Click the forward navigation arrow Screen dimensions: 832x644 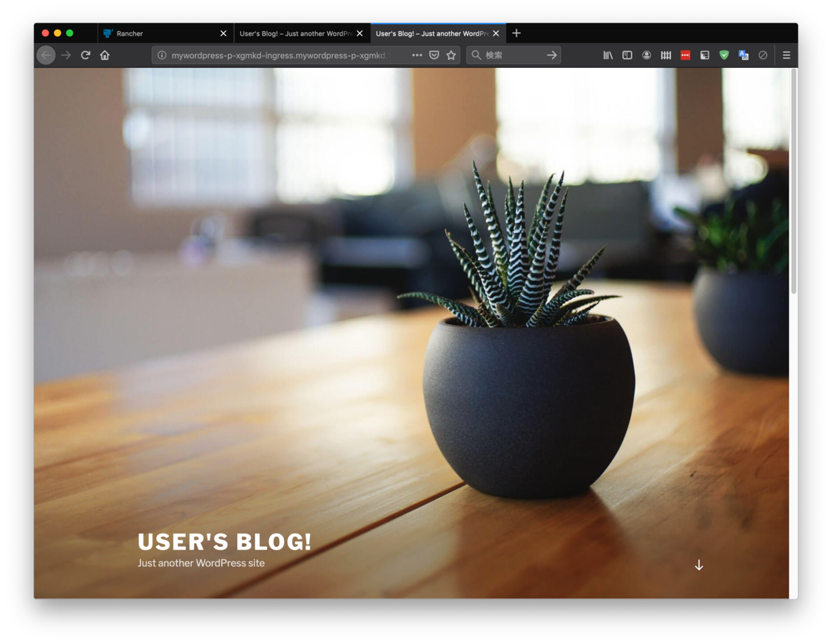coord(66,55)
